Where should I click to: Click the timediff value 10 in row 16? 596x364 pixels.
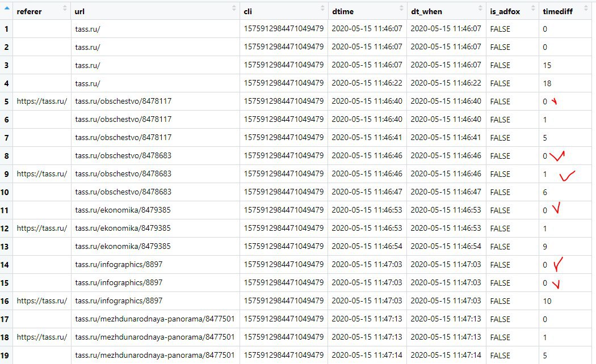(x=547, y=302)
